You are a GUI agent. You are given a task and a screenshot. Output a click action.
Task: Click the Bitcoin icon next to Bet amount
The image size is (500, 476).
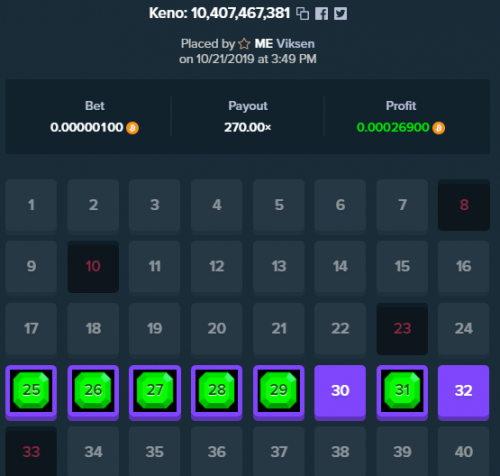[x=132, y=128]
